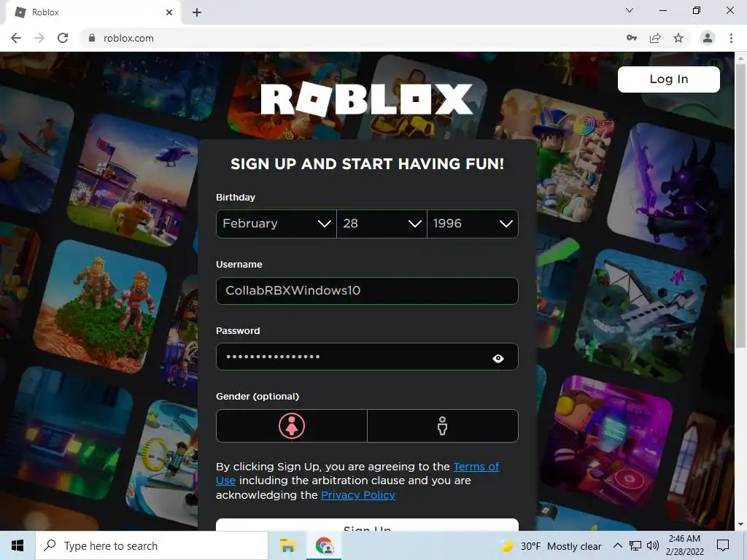Click the Username field with CollabRBXWindows10
This screenshot has height=560, width=747.
[367, 290]
